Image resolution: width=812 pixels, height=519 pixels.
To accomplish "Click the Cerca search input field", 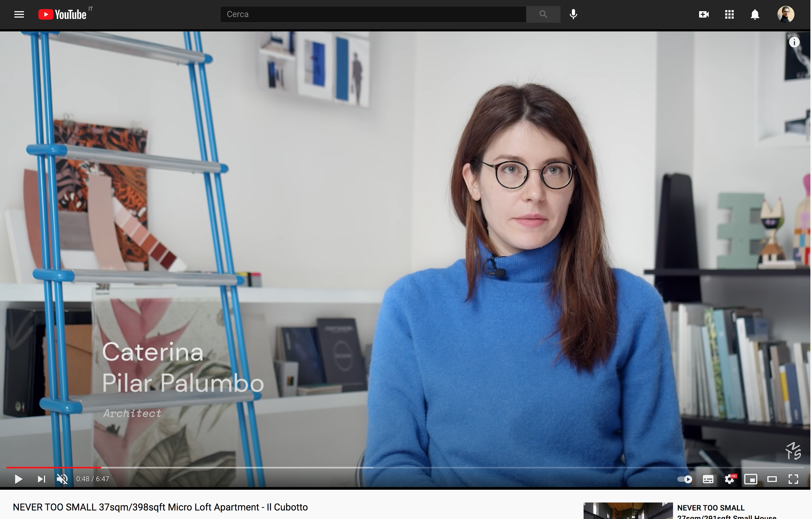I will click(x=373, y=14).
